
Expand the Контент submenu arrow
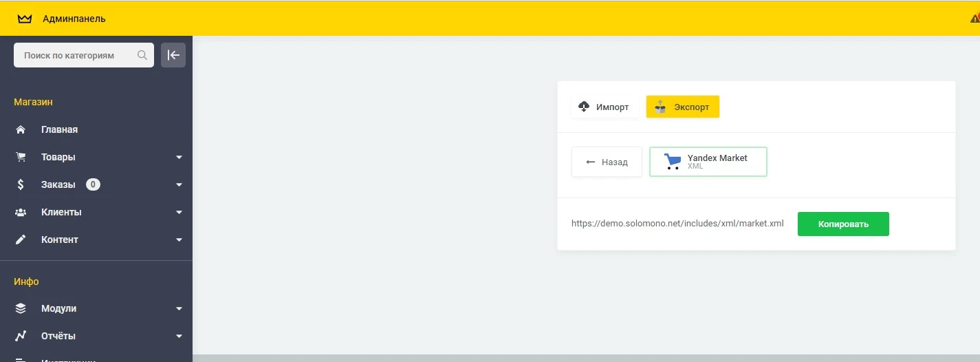(179, 240)
